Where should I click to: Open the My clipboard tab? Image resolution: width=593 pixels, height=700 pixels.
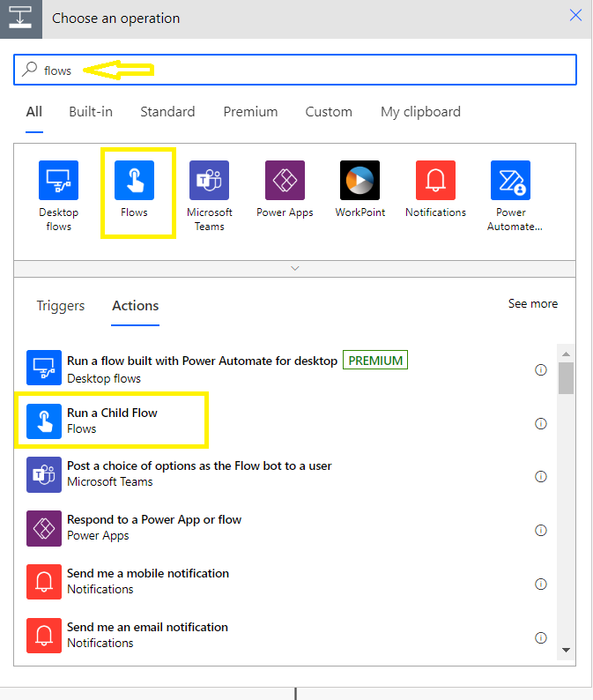[x=420, y=112]
